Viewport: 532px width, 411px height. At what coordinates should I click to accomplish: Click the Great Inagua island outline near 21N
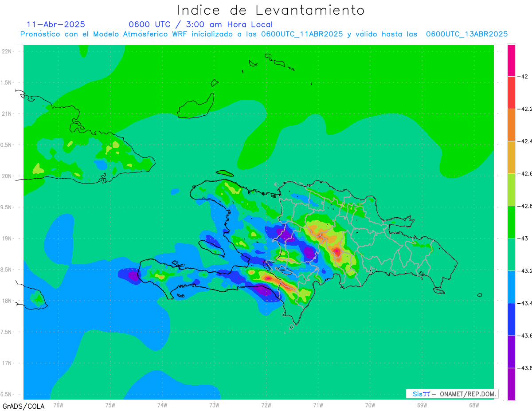point(196,106)
